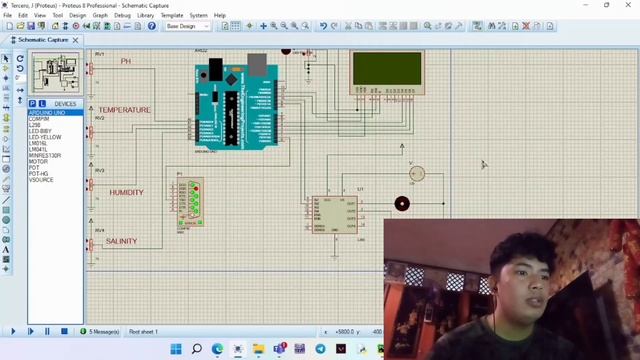Click the schematic overview thumbnail

coord(56,73)
